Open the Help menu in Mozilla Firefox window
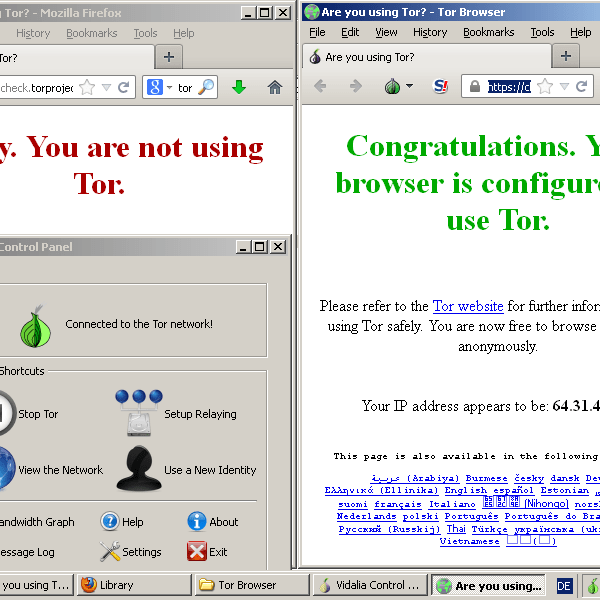Image resolution: width=600 pixels, height=600 pixels. (x=184, y=33)
